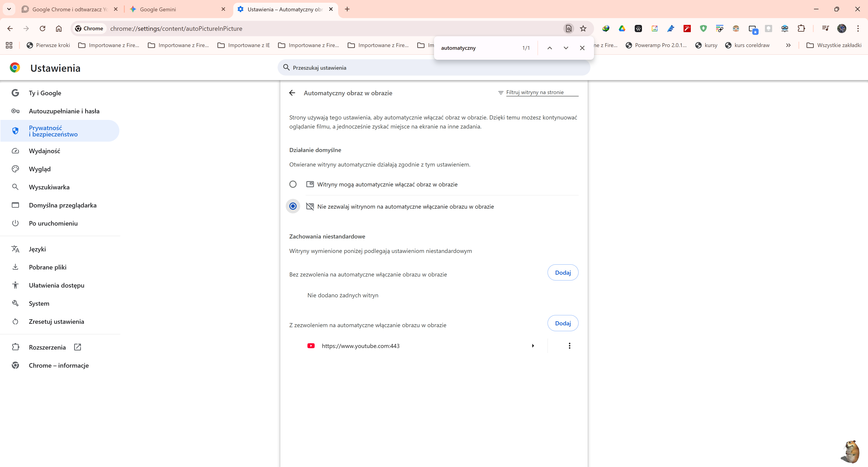Click the Google Drive extension icon
Image resolution: width=868 pixels, height=467 pixels.
click(x=622, y=29)
